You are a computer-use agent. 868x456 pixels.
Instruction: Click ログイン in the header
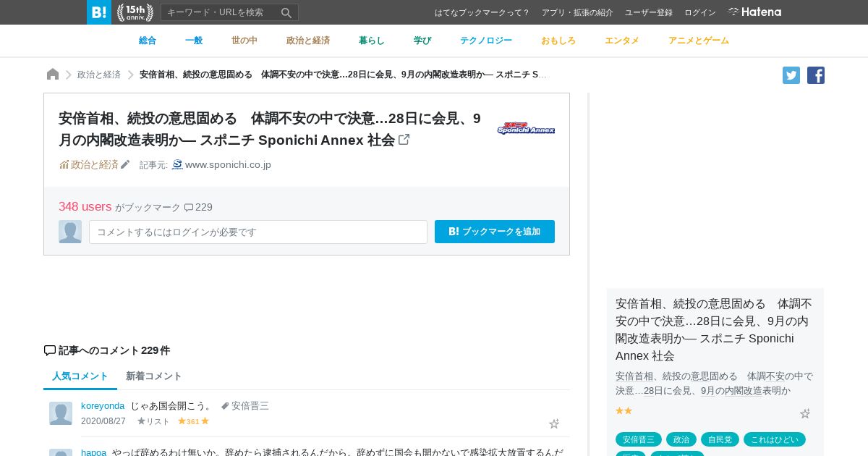tap(700, 12)
